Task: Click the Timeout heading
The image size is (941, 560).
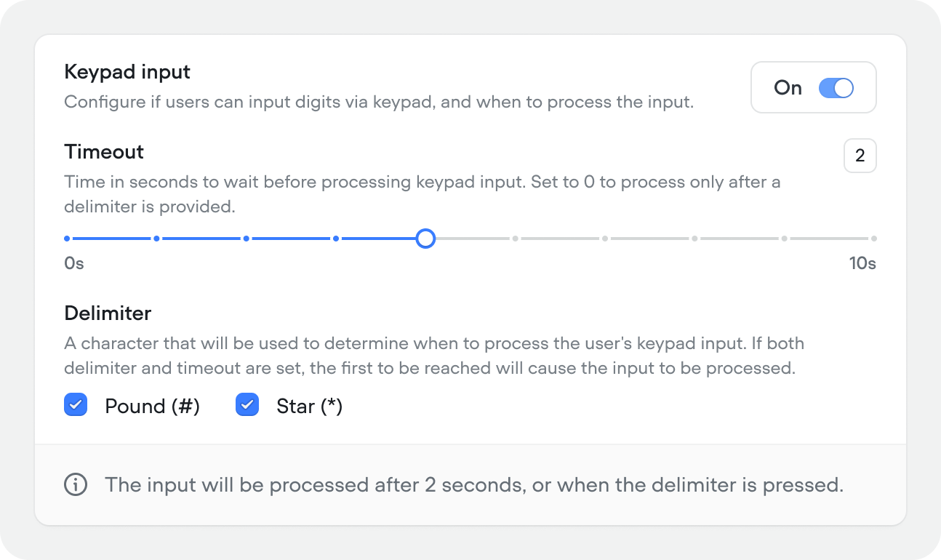Action: pos(104,151)
